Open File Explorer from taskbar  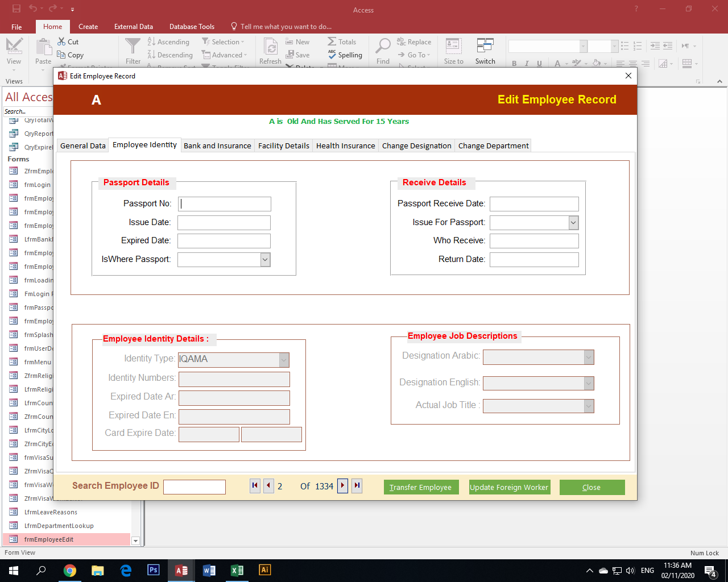[98, 571]
